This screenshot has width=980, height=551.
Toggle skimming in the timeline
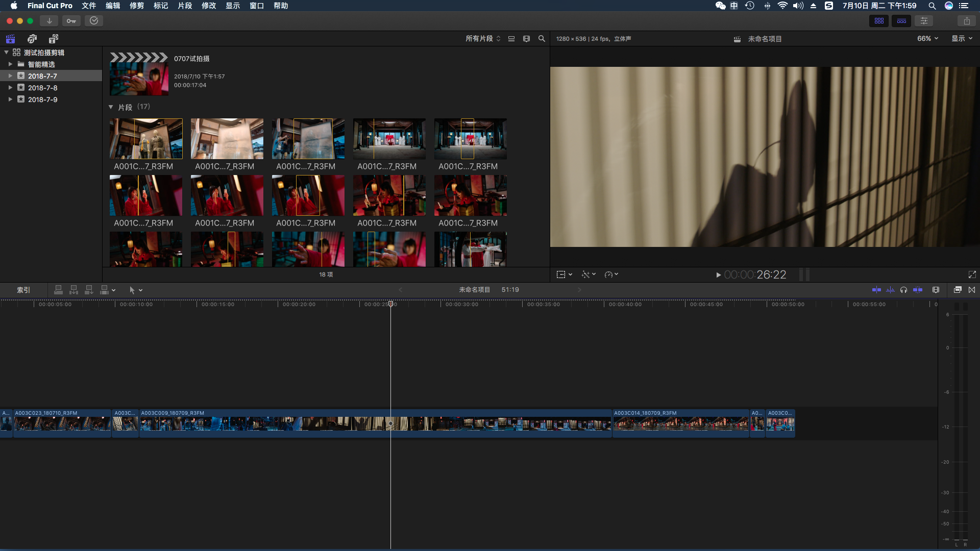point(876,290)
